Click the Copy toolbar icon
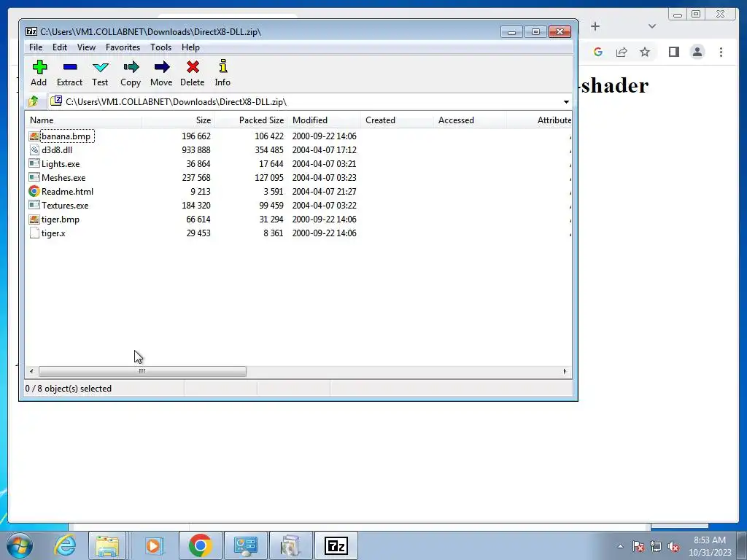This screenshot has height=560, width=747. 131,66
